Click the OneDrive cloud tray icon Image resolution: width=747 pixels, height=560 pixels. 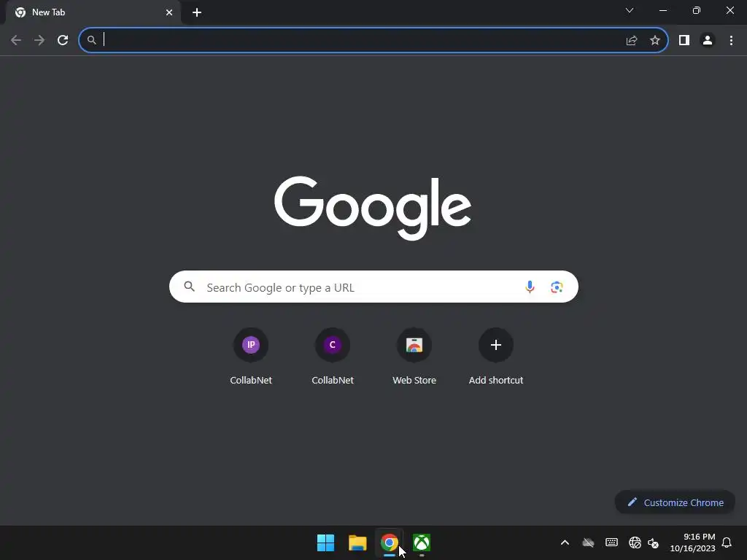[x=589, y=542]
